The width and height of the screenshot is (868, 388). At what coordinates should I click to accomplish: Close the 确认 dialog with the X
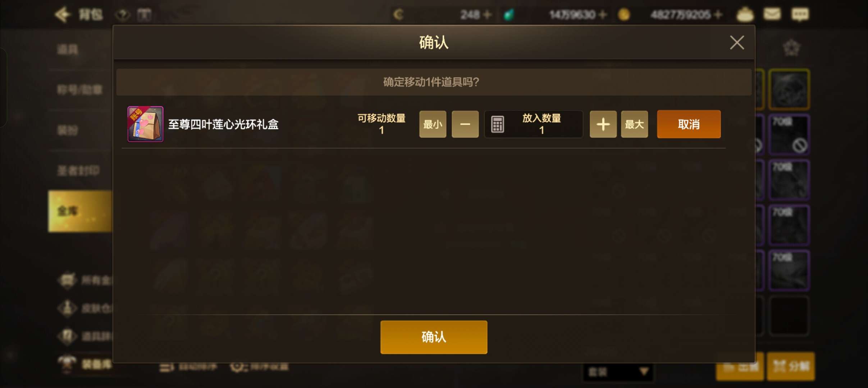click(737, 42)
